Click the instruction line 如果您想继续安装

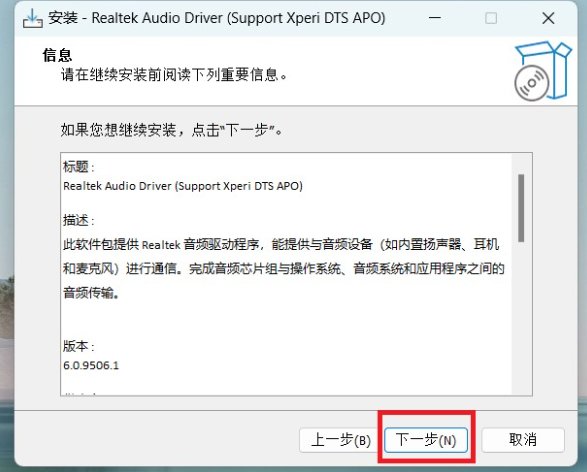tap(172, 130)
